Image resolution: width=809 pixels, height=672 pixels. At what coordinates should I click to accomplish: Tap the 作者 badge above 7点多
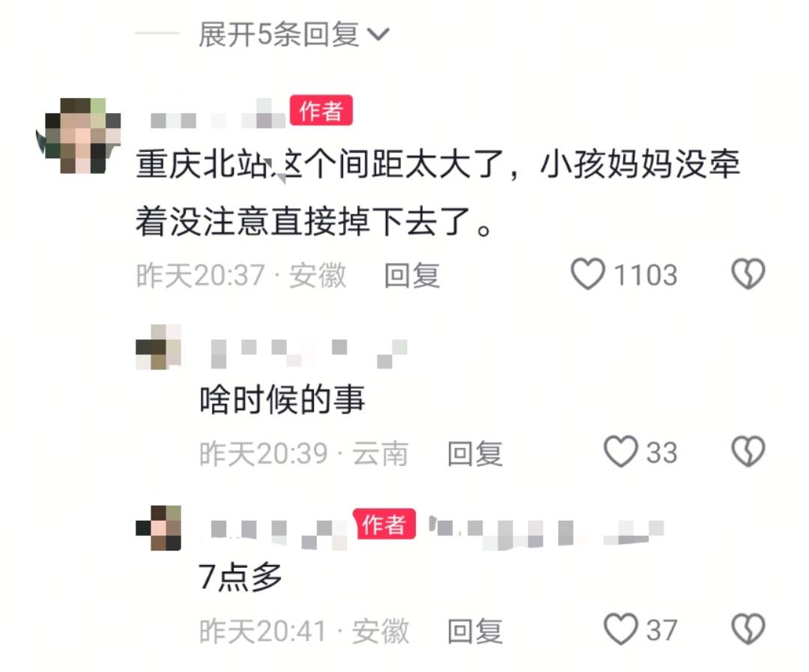click(x=384, y=524)
